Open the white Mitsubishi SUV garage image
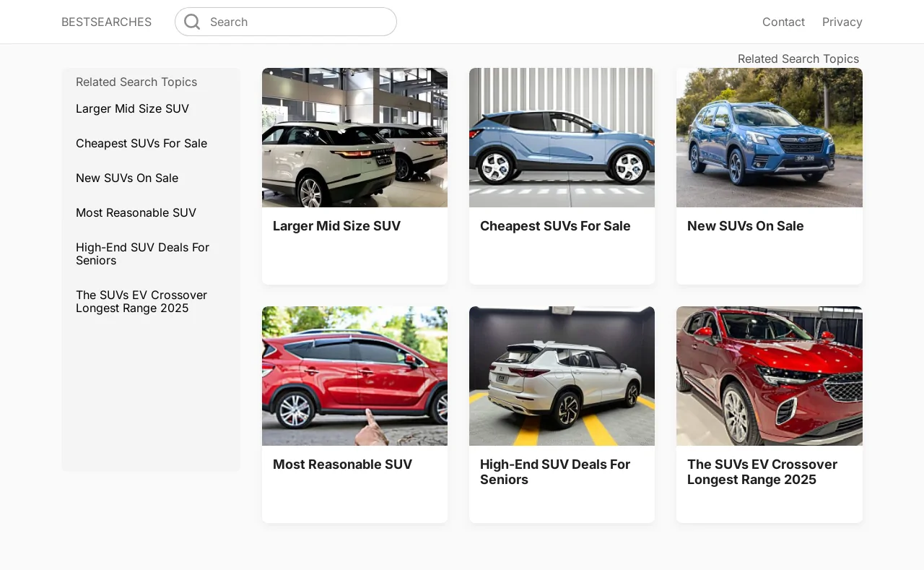 click(562, 376)
